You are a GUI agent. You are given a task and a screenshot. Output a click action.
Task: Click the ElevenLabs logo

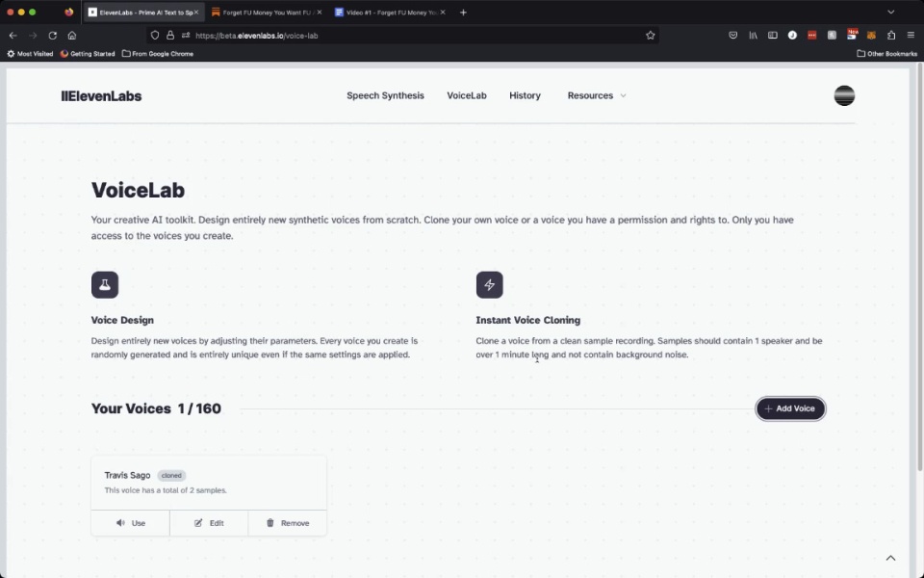tap(101, 96)
